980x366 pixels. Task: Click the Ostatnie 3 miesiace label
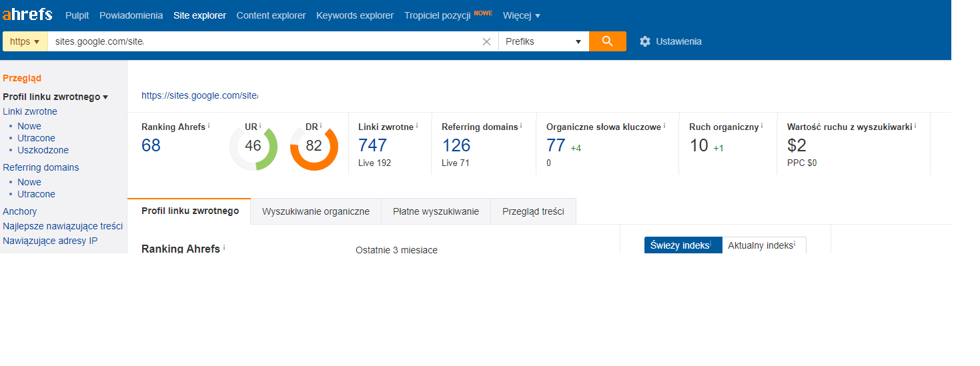click(396, 250)
